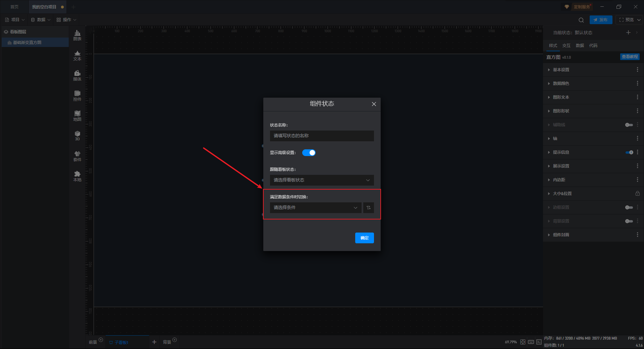Open the 本地 local components panel
The height and width of the screenshot is (349, 644).
77,176
